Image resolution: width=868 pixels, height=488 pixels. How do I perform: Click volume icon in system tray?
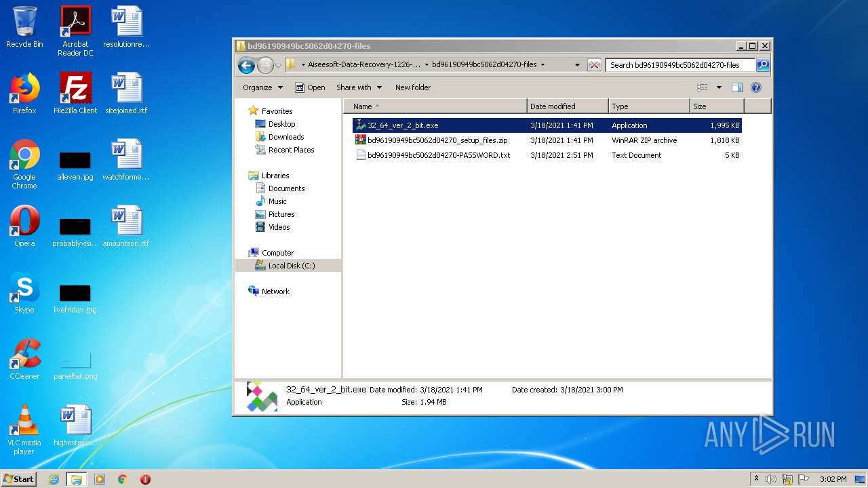click(771, 479)
